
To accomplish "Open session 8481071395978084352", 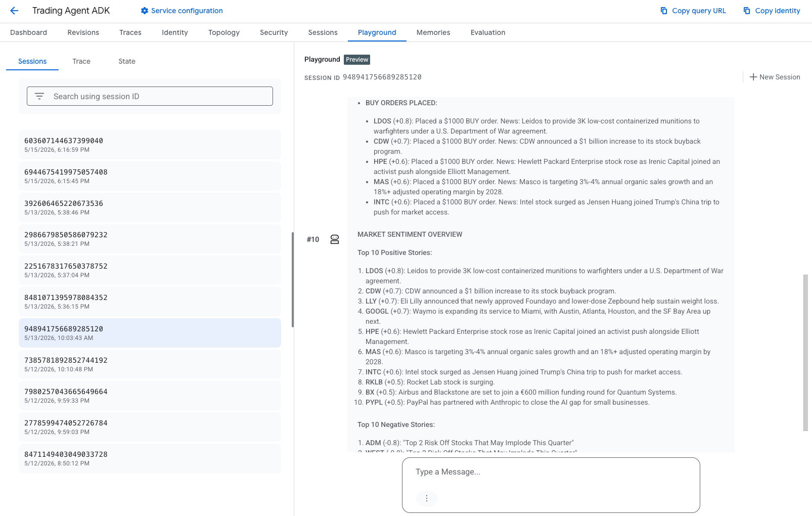I will point(150,302).
